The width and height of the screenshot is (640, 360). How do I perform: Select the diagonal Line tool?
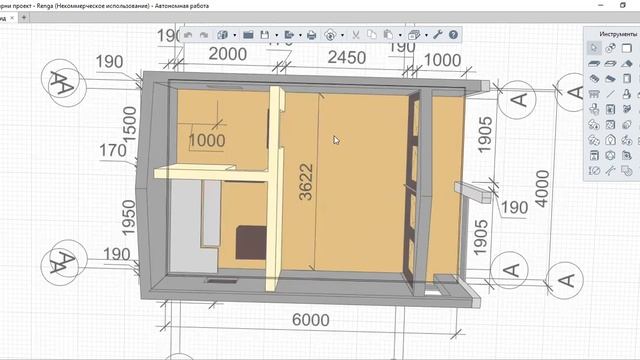click(x=611, y=94)
